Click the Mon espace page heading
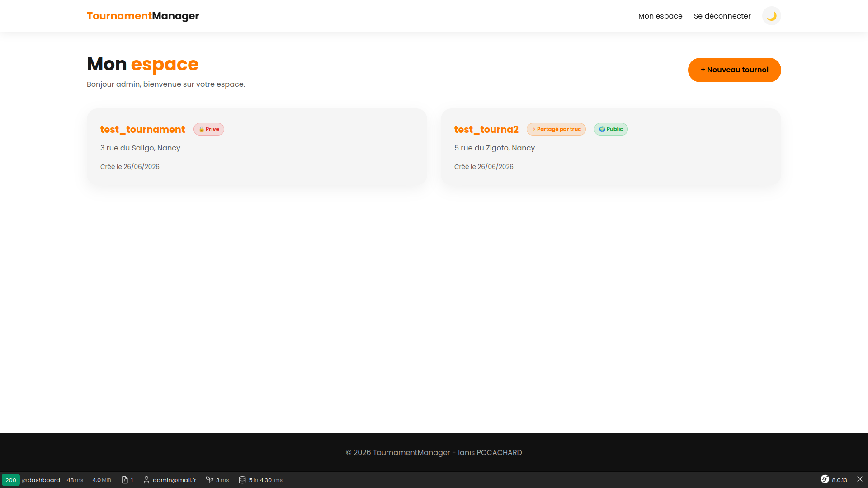Image resolution: width=868 pixels, height=488 pixels. click(x=142, y=64)
